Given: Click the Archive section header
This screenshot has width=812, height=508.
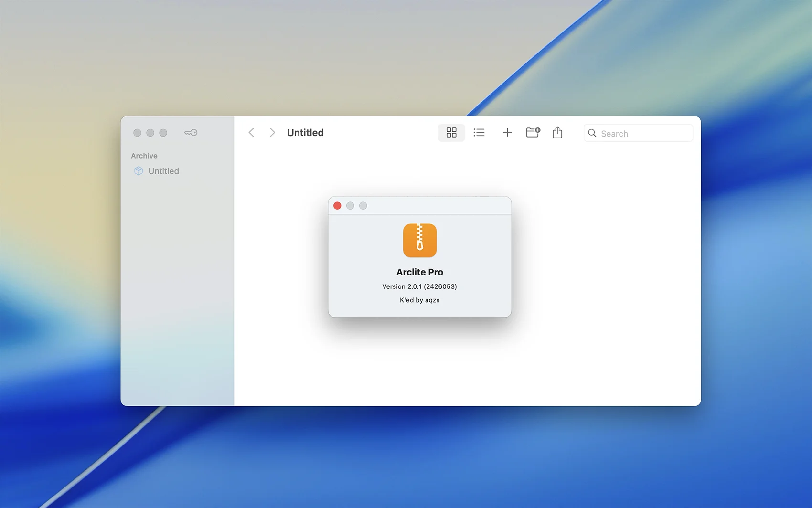Looking at the screenshot, I should click(144, 156).
